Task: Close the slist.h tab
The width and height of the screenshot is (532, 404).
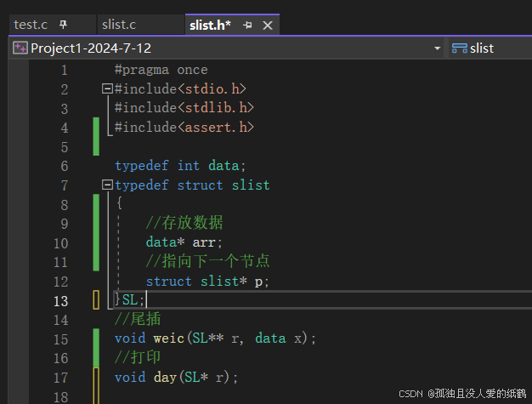Action: [x=268, y=26]
